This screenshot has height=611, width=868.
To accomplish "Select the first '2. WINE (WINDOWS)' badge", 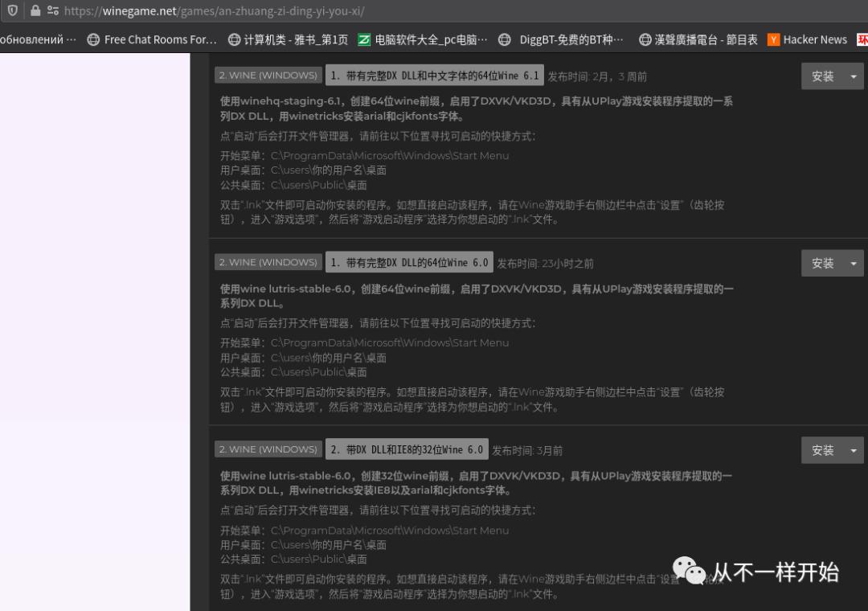I will click(268, 75).
